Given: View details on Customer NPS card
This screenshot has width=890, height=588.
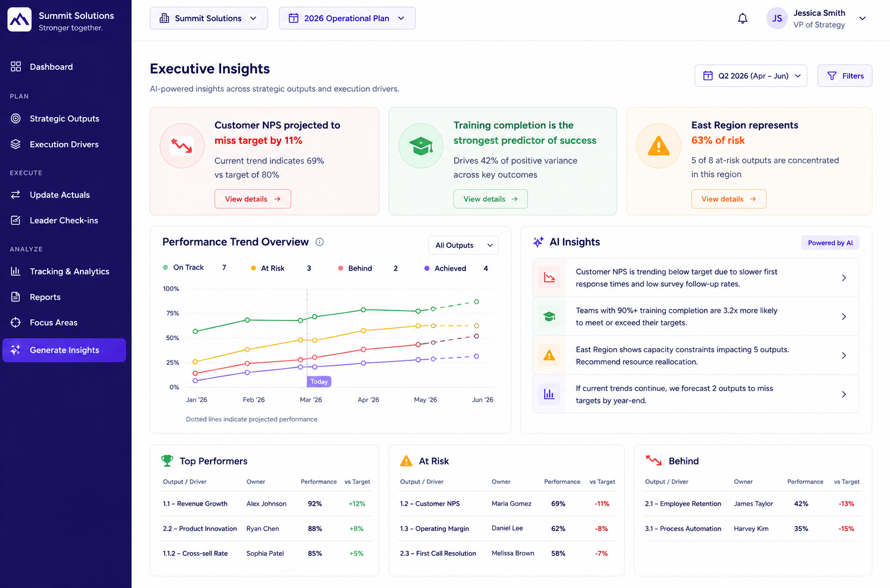Looking at the screenshot, I should click(x=253, y=199).
